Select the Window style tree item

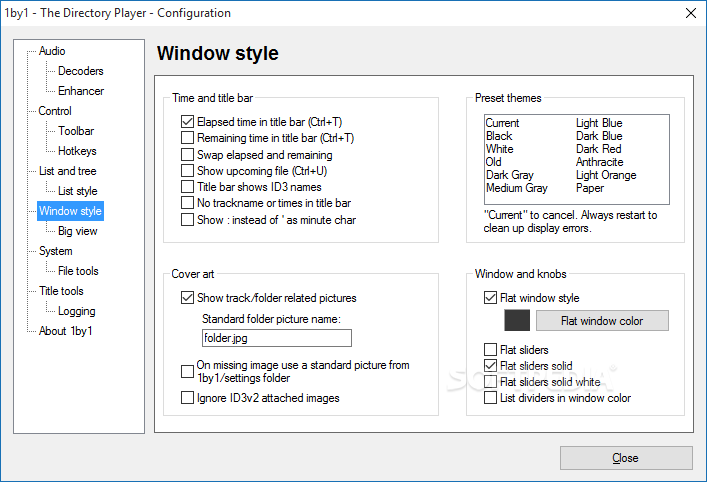[70, 211]
